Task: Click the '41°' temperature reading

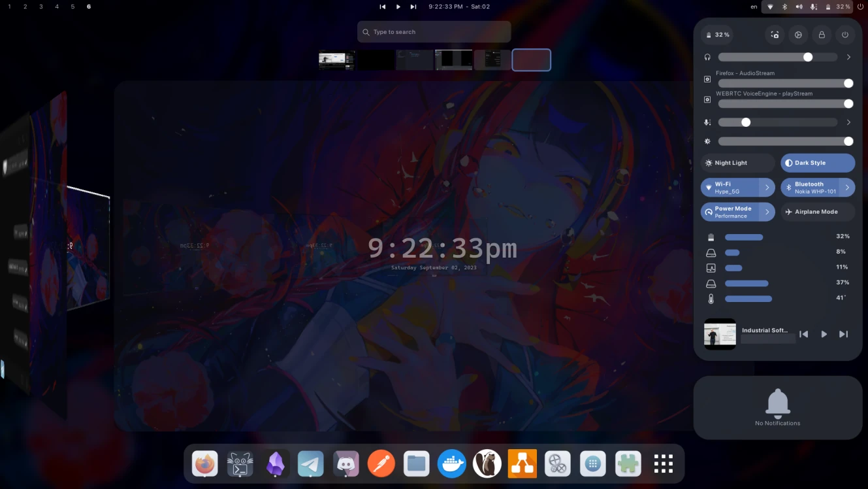Action: [x=841, y=297]
